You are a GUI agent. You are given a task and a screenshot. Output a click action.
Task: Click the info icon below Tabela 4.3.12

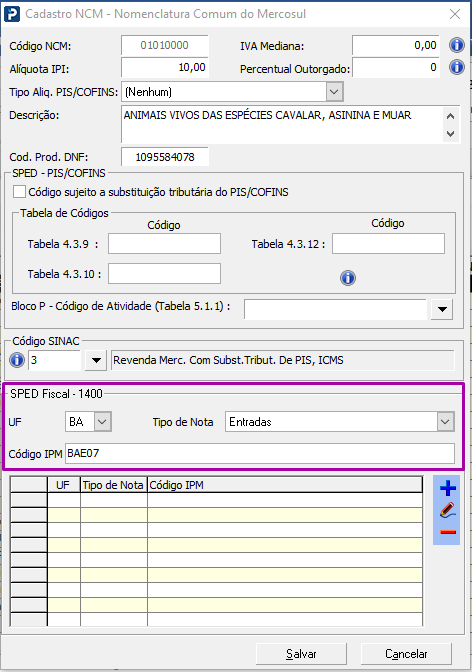(348, 278)
